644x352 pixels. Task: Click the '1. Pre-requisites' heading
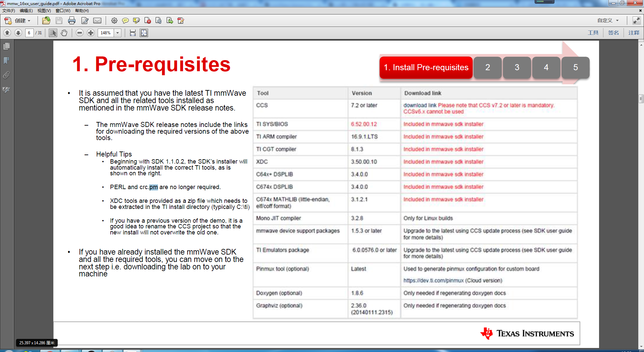pyautogui.click(x=152, y=64)
